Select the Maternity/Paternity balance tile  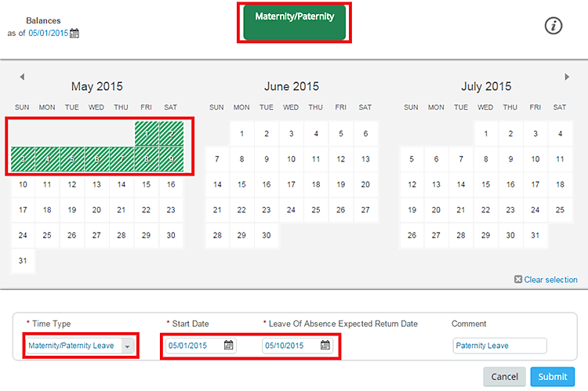(x=294, y=21)
